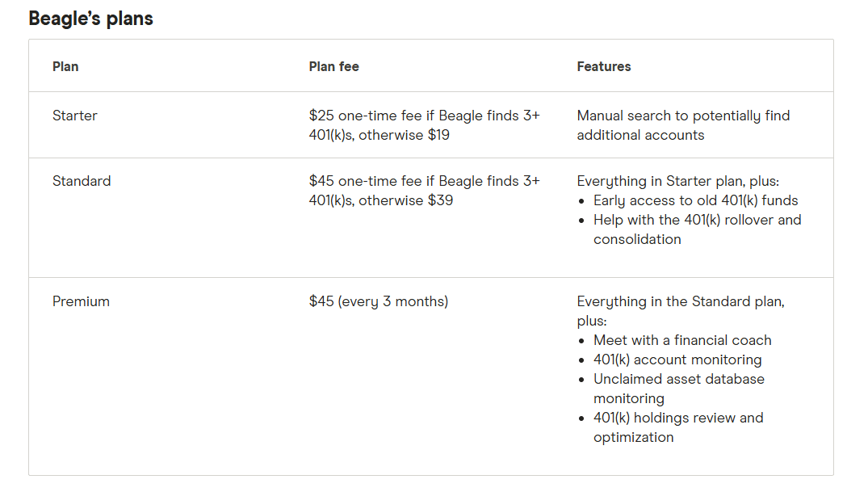The height and width of the screenshot is (492, 868).
Task: Click the Beagle's plans heading
Action: click(90, 19)
